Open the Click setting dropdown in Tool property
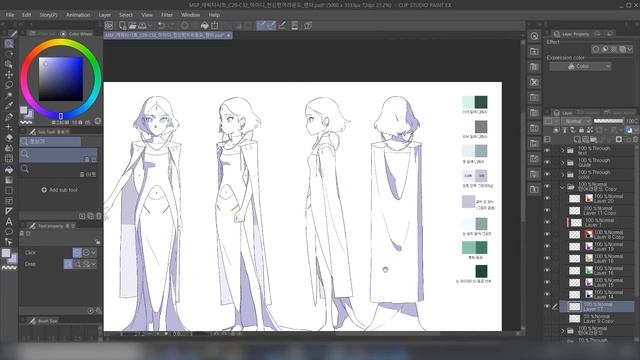The width and height of the screenshot is (640, 360). pos(93,253)
